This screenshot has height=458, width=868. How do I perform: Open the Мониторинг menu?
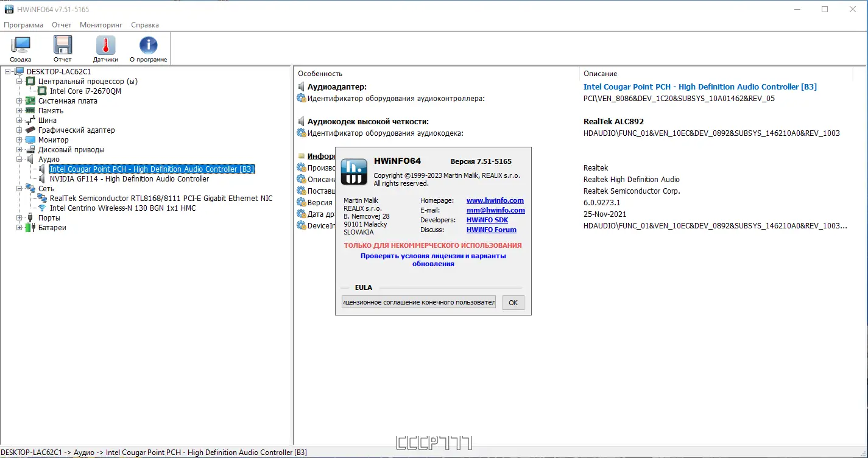click(x=101, y=25)
